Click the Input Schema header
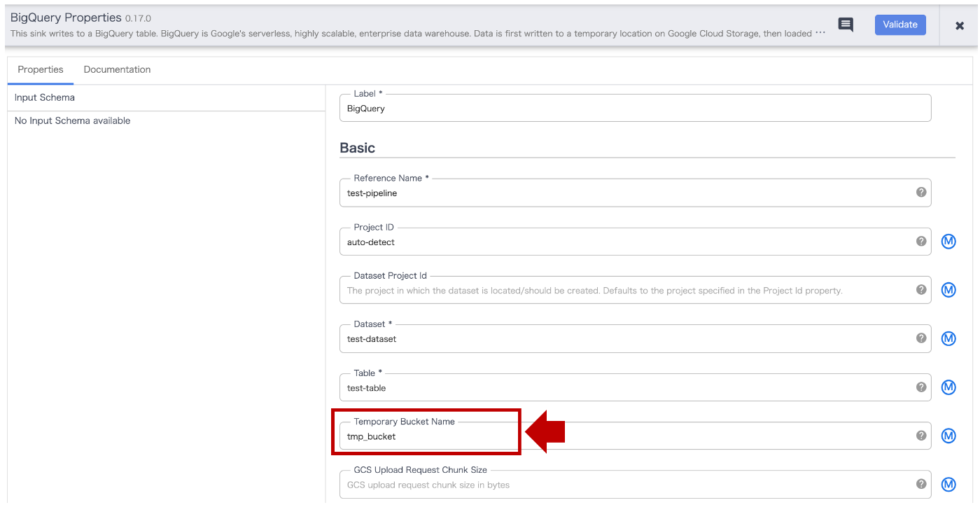980x512 pixels. pyautogui.click(x=45, y=97)
